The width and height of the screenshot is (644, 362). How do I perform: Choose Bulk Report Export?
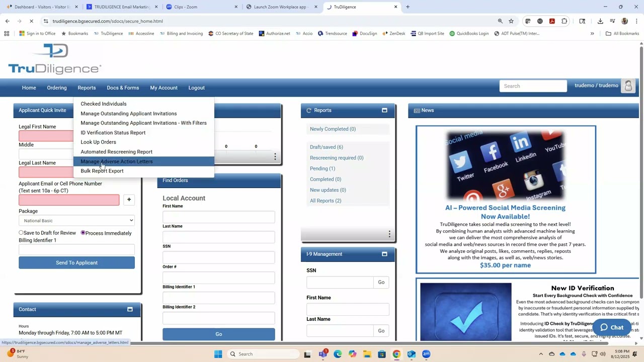coord(102,171)
